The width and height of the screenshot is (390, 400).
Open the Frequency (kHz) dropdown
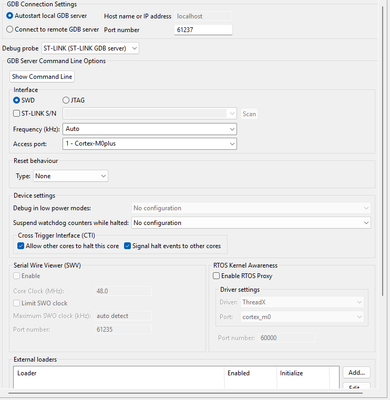[x=150, y=129]
